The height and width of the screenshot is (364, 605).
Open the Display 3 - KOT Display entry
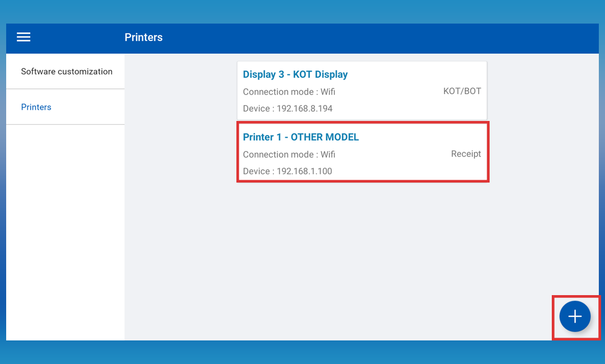tap(295, 74)
